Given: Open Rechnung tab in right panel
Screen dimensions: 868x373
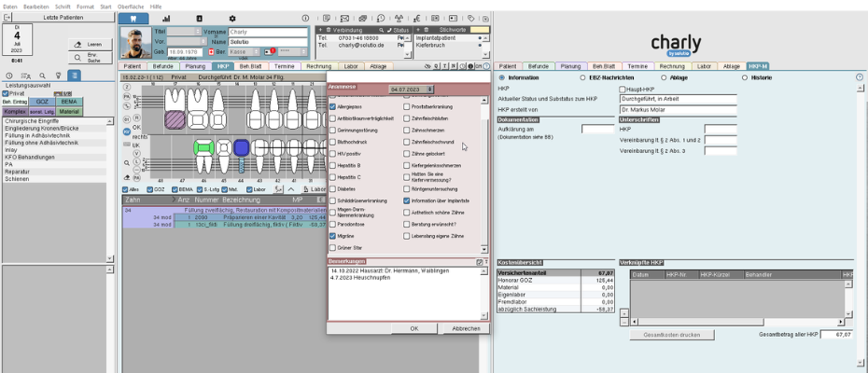Looking at the screenshot, I should (x=671, y=66).
